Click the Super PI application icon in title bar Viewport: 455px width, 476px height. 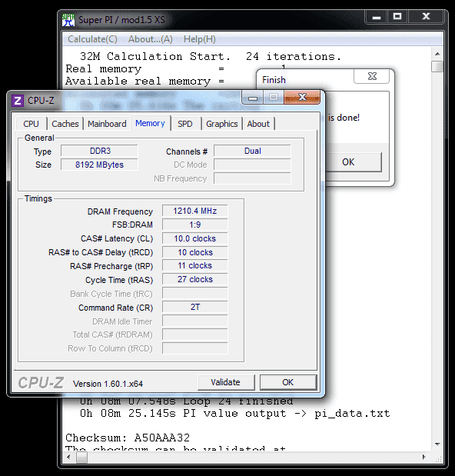(68, 20)
